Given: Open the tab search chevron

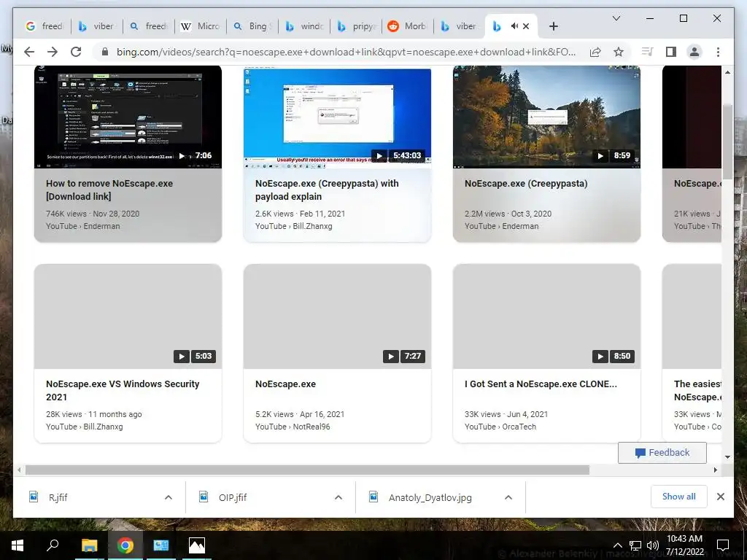Looking at the screenshot, I should (x=616, y=18).
